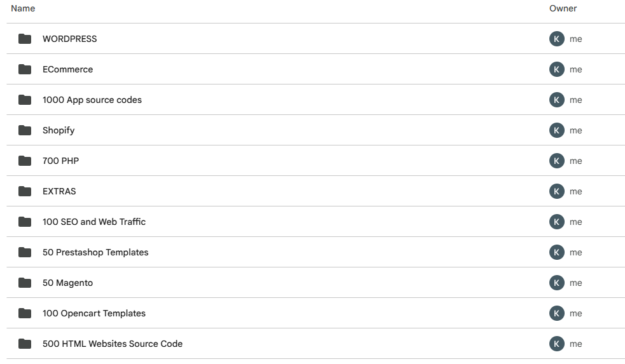Click the 100 Opencart Templates folder icon
The width and height of the screenshot is (625, 364).
(x=25, y=313)
